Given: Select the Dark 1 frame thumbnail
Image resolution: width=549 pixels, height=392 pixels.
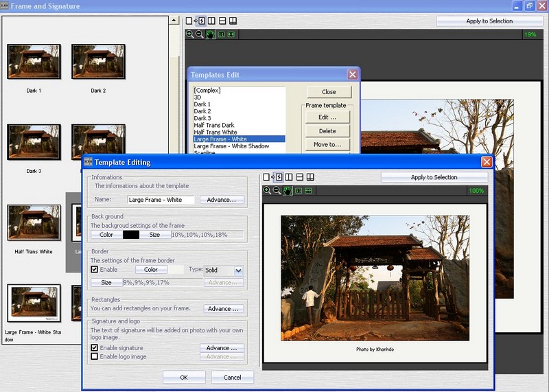Looking at the screenshot, I should [34, 62].
